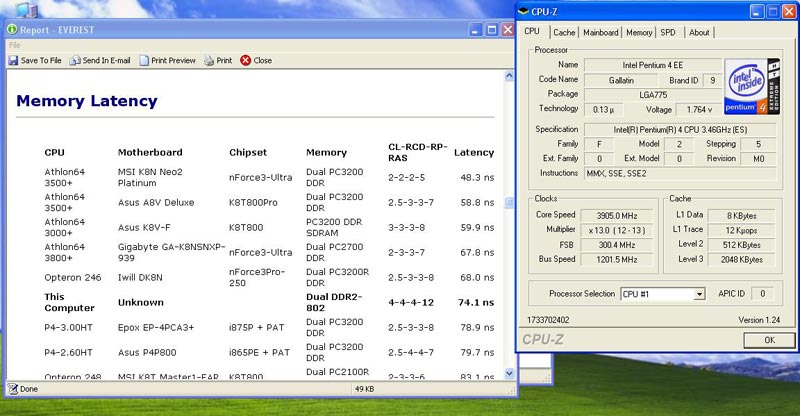
Task: Expand the Processor Selection dropdown
Action: tap(699, 294)
